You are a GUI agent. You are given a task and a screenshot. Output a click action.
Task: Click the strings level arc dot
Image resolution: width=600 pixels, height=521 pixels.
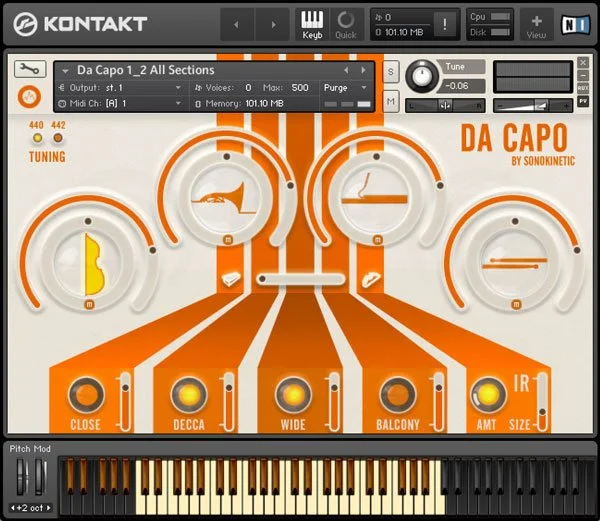153,250
